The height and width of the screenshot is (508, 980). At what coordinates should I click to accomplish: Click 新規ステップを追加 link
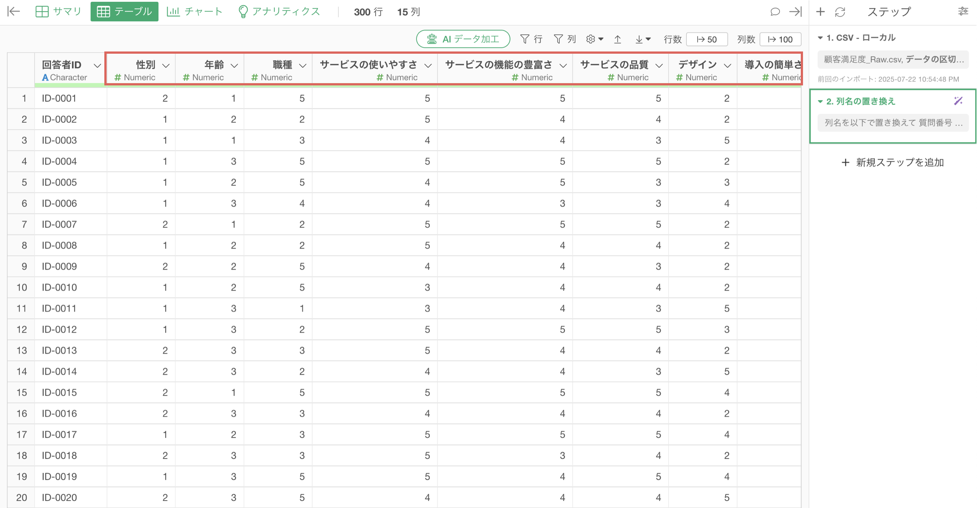click(892, 163)
